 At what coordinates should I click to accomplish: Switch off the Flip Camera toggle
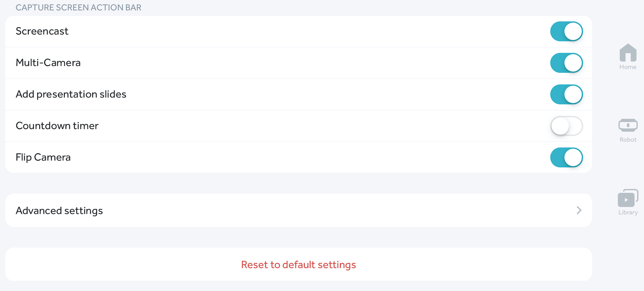(566, 157)
